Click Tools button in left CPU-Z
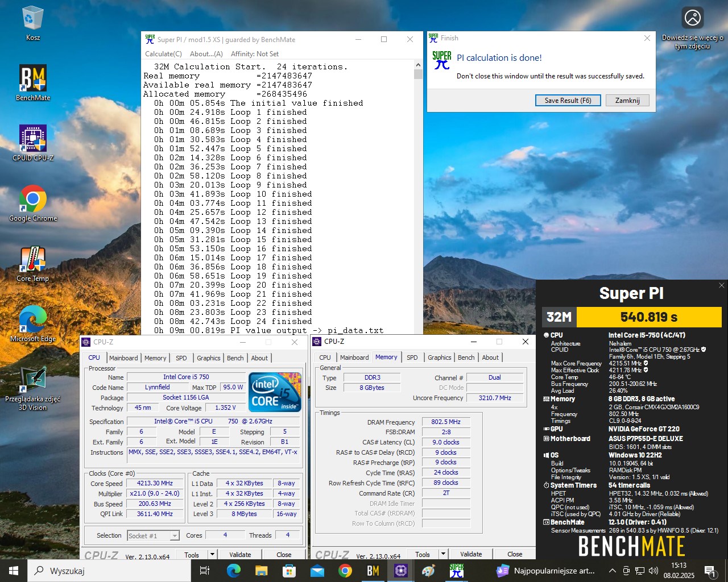This screenshot has height=582, width=728. coord(192,555)
